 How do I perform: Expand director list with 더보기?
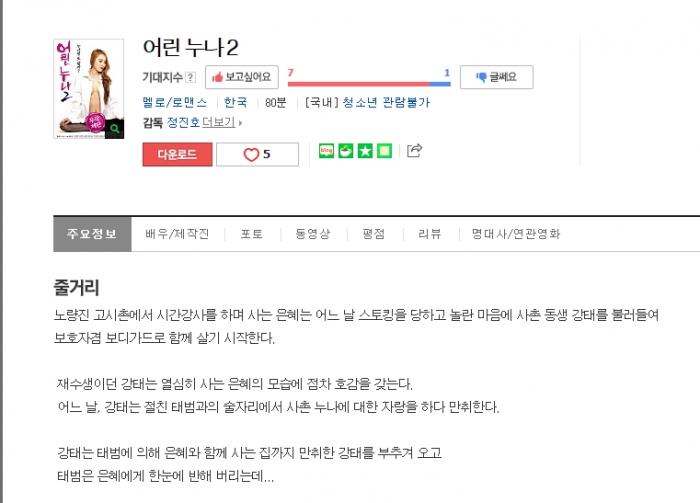coord(222,122)
